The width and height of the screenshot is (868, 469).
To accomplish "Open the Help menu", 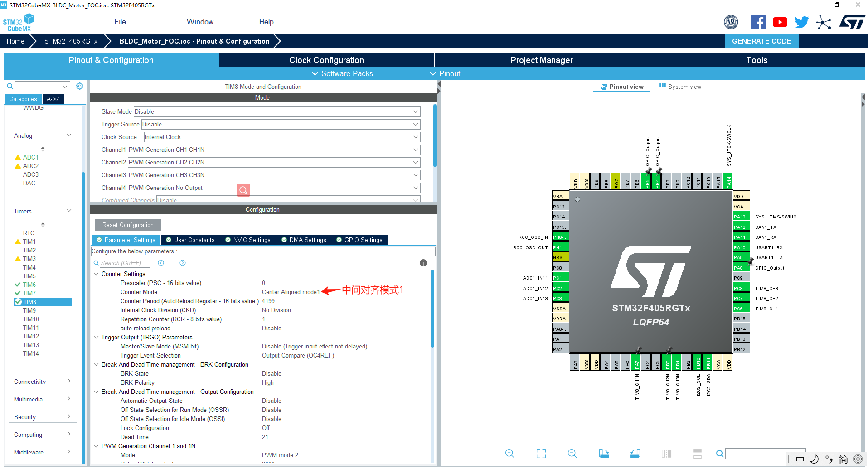I will coord(266,22).
